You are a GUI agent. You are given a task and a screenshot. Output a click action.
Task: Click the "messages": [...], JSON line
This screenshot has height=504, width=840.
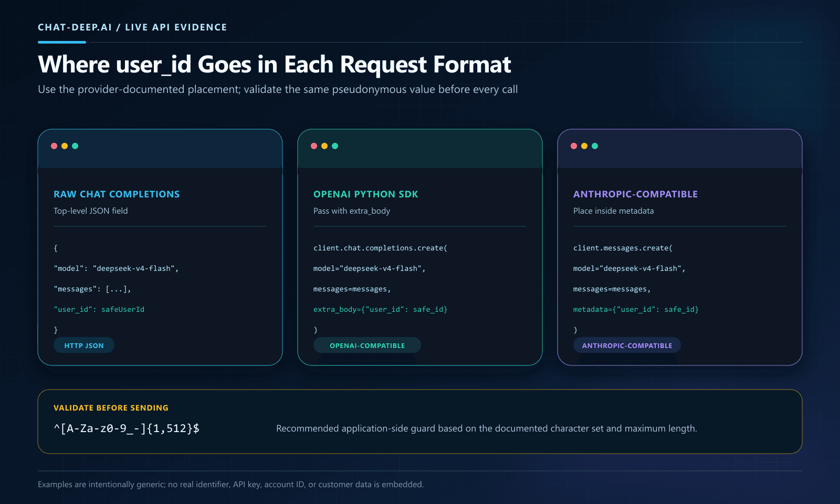[x=92, y=289]
